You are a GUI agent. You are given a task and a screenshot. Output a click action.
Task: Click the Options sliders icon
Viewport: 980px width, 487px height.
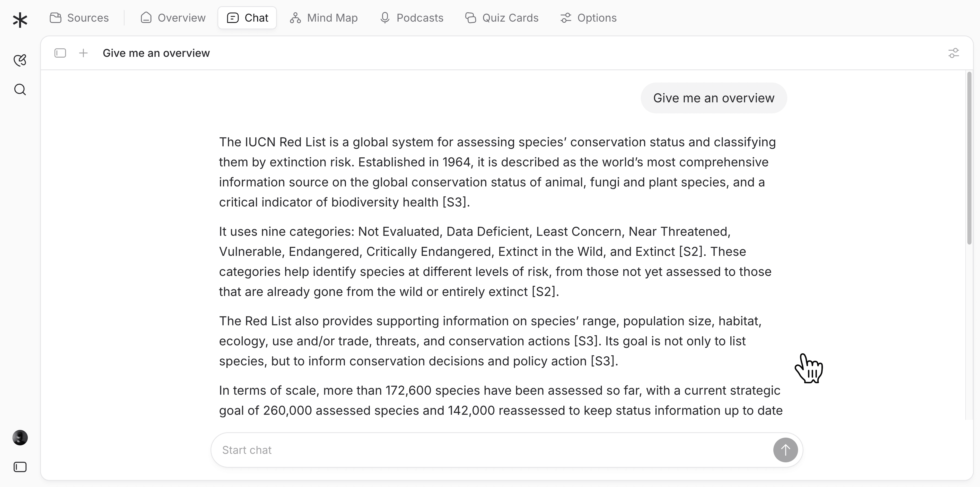pos(566,18)
